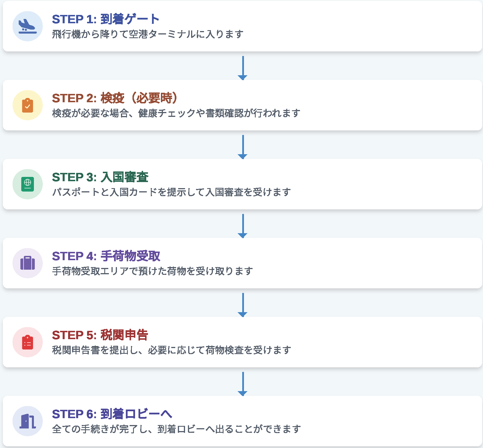The width and height of the screenshot is (483, 448).
Task: Click the arrow leading to 到着ロビーへ card
Action: coord(243,384)
